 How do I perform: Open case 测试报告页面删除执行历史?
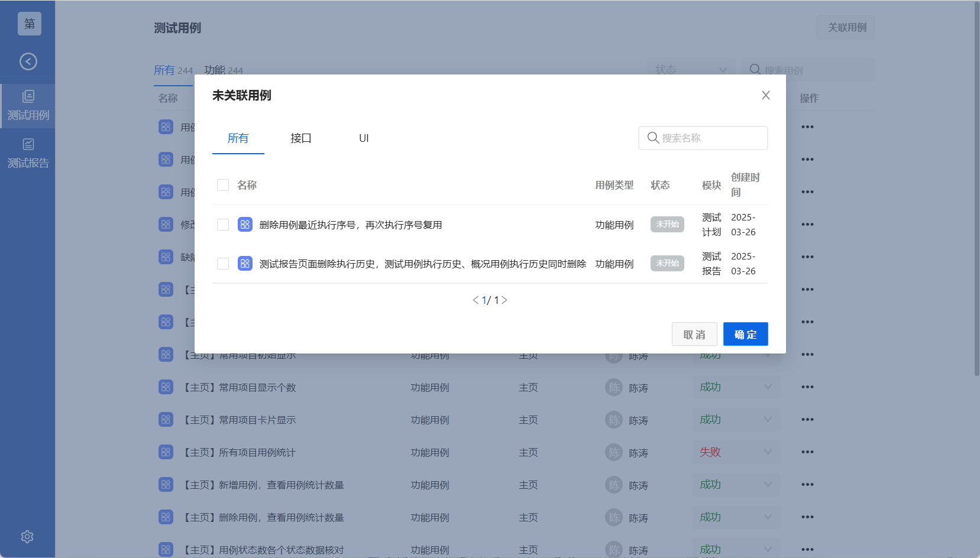point(423,264)
